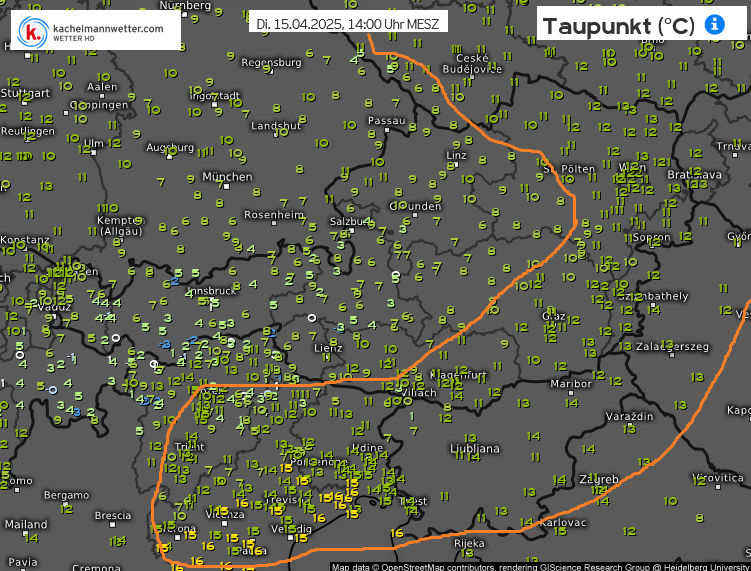
Task: Click the Taupunkt (°C) title label
Action: 618,25
